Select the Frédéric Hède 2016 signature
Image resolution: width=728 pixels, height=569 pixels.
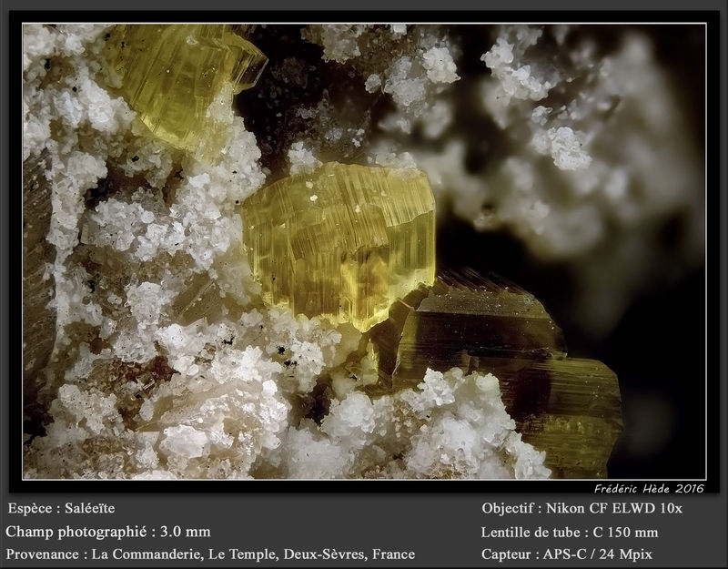coord(649,489)
